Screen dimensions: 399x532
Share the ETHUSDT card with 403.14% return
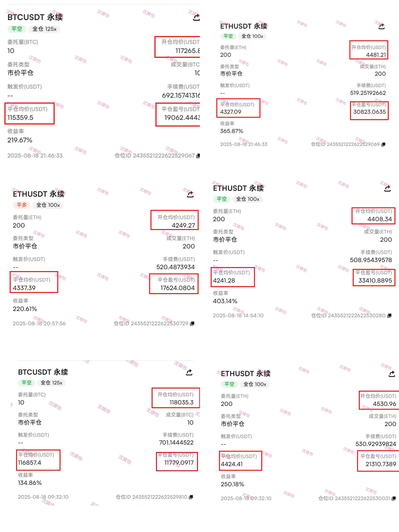point(387,189)
